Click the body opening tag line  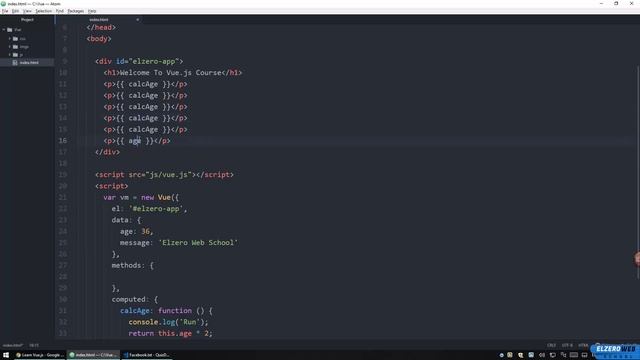pos(99,39)
